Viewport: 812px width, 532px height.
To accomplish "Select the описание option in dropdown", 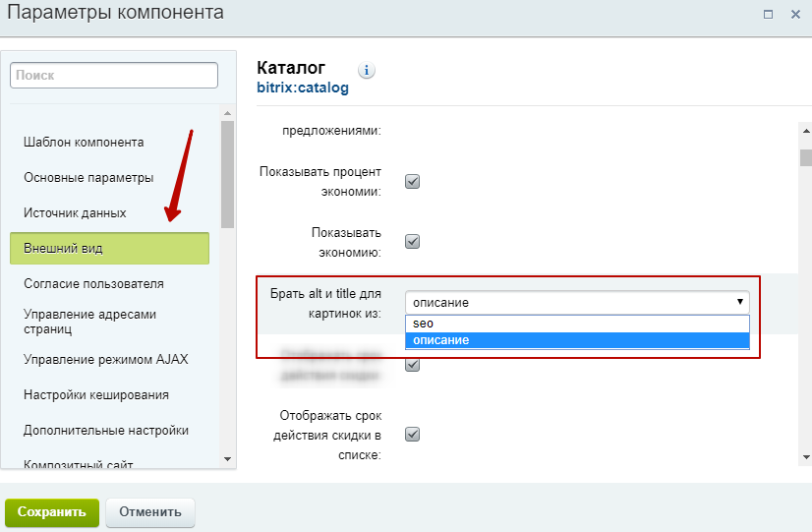I will pos(577,340).
